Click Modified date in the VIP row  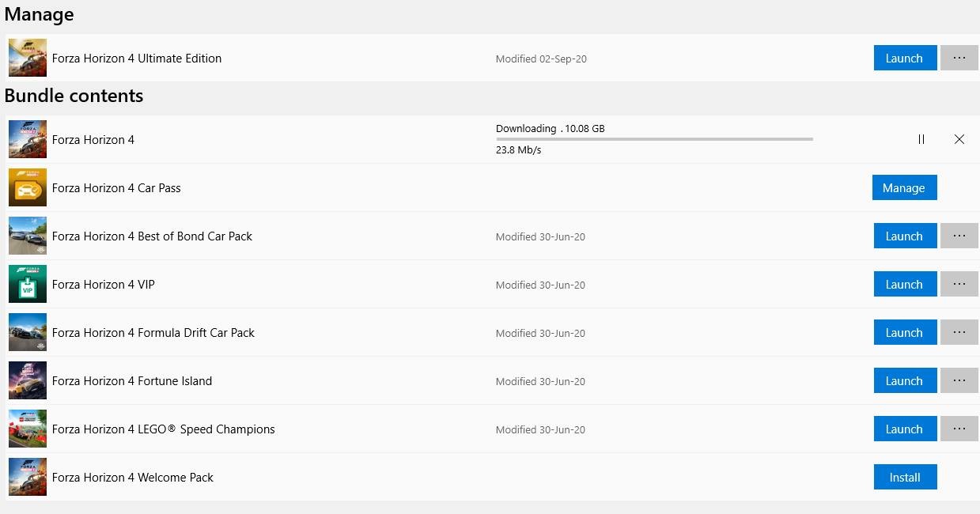pos(540,285)
